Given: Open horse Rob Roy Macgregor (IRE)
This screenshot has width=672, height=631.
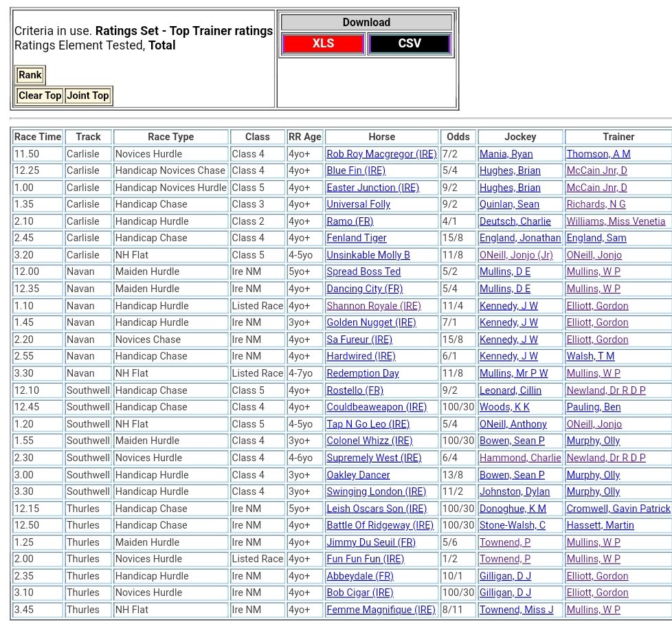Looking at the screenshot, I should 381,154.
